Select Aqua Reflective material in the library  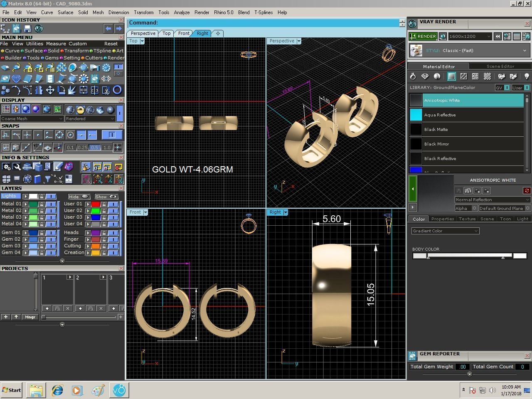(466, 115)
